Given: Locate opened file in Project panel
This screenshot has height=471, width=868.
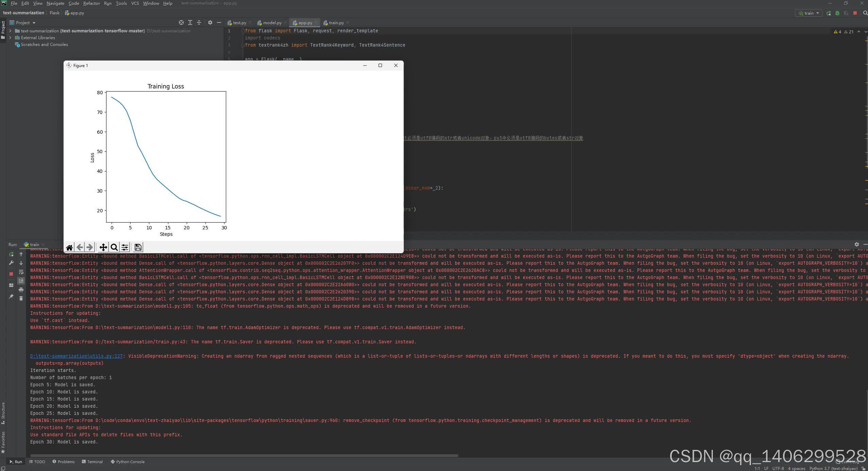Looking at the screenshot, I should tap(181, 22).
